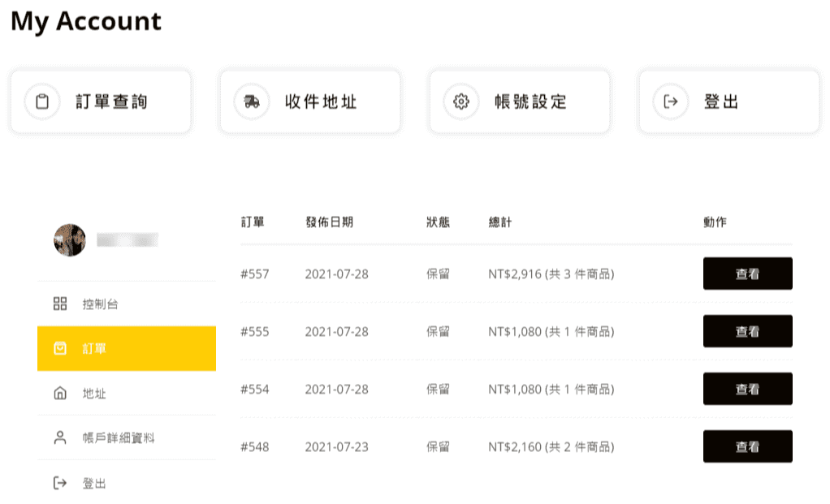The image size is (830, 504).
Task: View order #557 with 查看 button
Action: click(747, 274)
